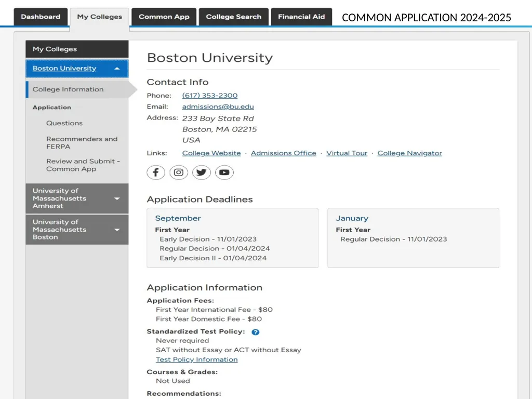Open the Financial Aid tab

301,17
